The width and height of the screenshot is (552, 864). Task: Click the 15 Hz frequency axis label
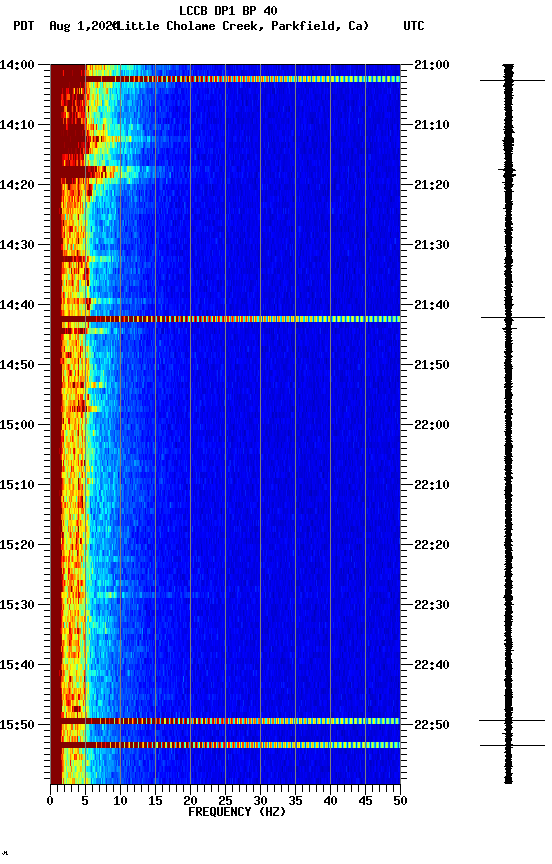(155, 801)
